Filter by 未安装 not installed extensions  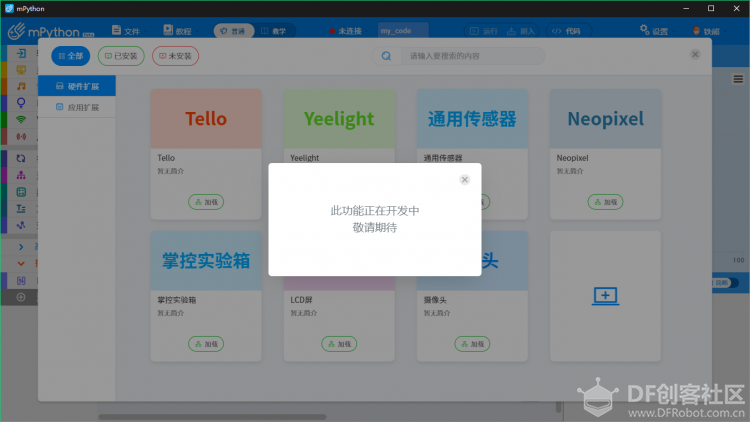click(176, 56)
